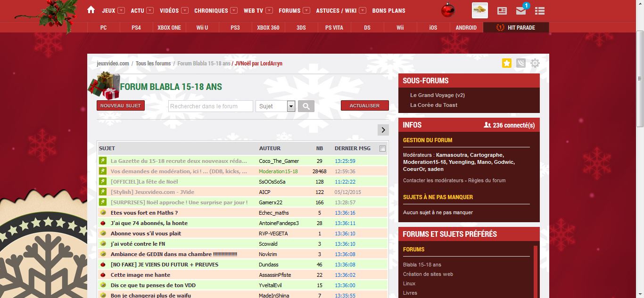Open Règles du forum link
The height and width of the screenshot is (298, 644).
[x=487, y=180]
